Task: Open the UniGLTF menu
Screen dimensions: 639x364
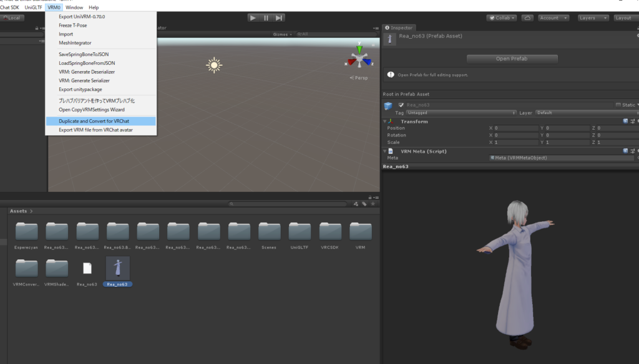Action: [x=33, y=7]
